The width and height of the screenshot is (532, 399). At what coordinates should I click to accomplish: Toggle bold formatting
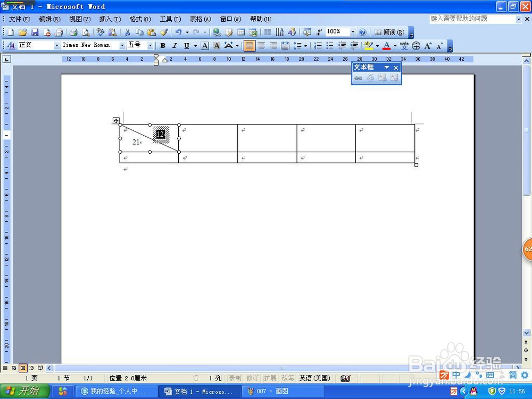point(163,45)
